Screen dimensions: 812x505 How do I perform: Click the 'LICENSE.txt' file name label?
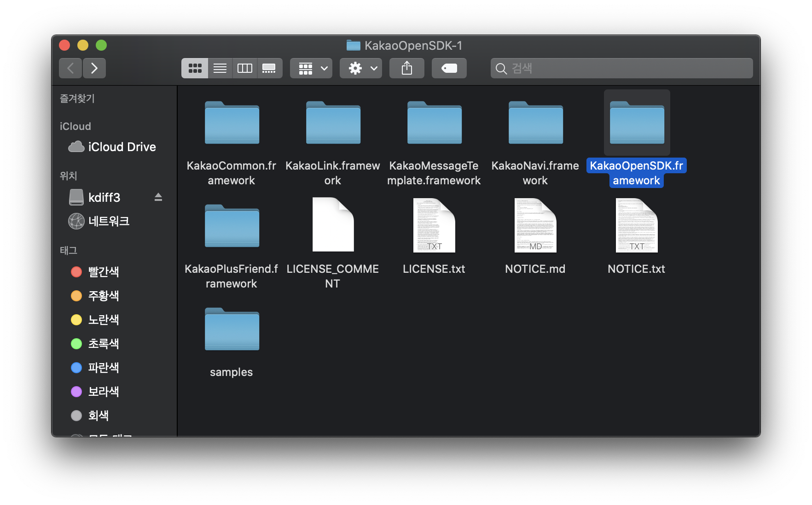click(434, 269)
